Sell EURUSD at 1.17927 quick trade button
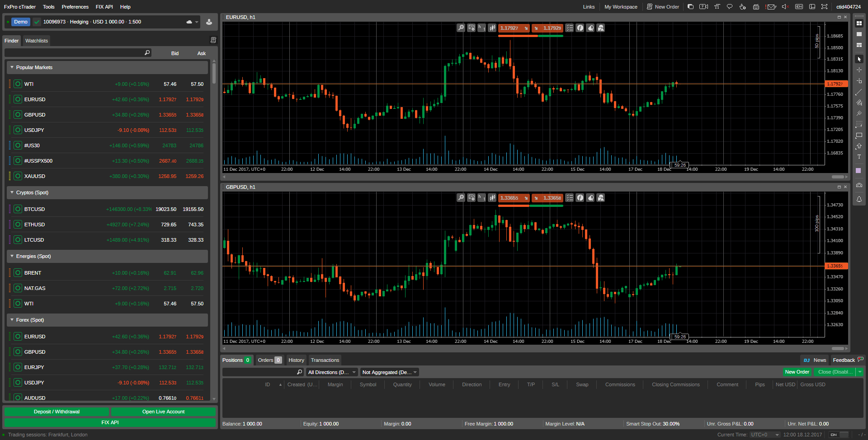 [514, 28]
